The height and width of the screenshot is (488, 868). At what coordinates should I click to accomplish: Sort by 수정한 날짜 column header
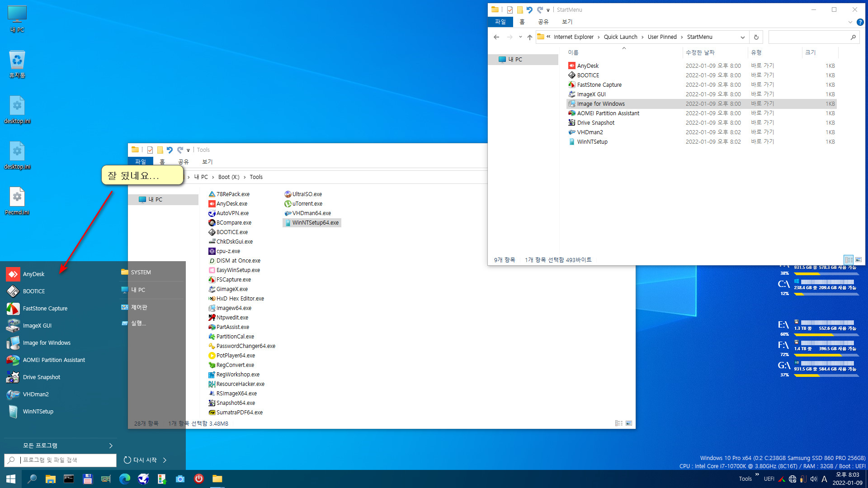(x=700, y=52)
